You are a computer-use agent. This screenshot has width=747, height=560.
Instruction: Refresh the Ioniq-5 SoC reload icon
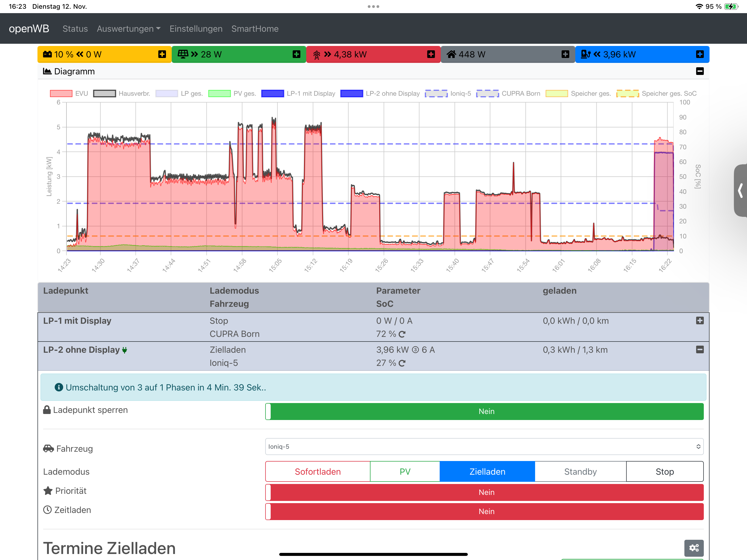pos(402,363)
